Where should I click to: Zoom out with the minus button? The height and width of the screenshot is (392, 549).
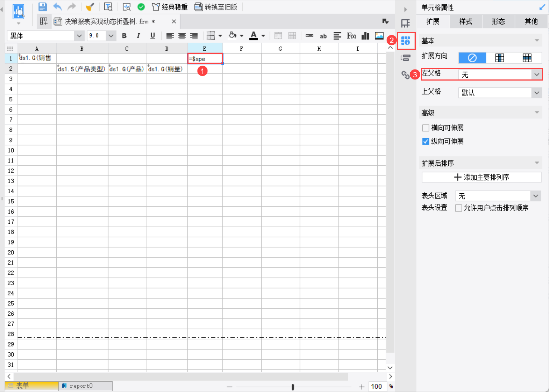(230, 387)
